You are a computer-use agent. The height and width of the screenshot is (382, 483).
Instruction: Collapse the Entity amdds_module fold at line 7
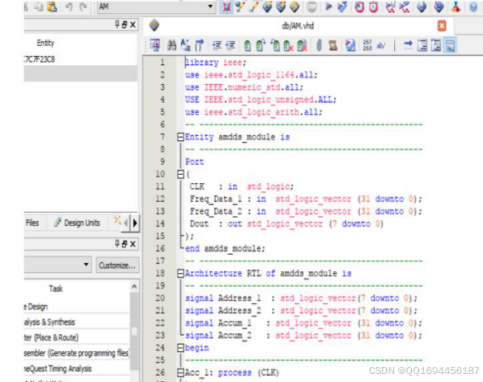[x=180, y=137]
